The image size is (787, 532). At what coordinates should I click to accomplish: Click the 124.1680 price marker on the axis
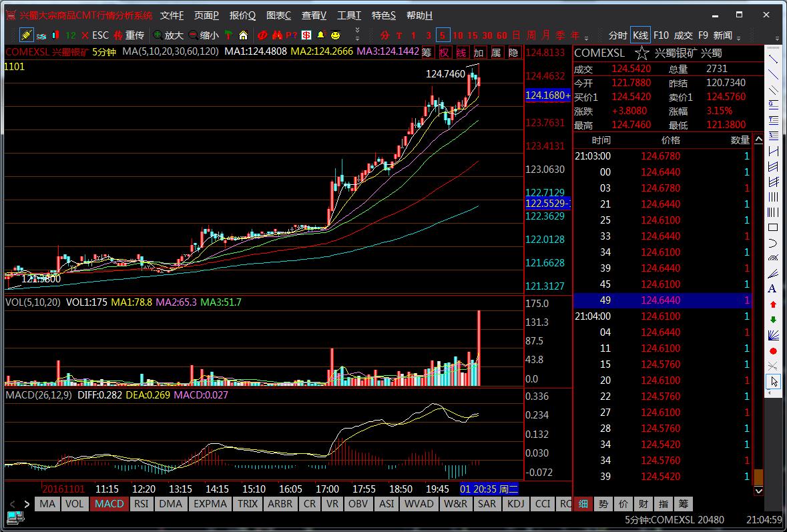(x=547, y=95)
